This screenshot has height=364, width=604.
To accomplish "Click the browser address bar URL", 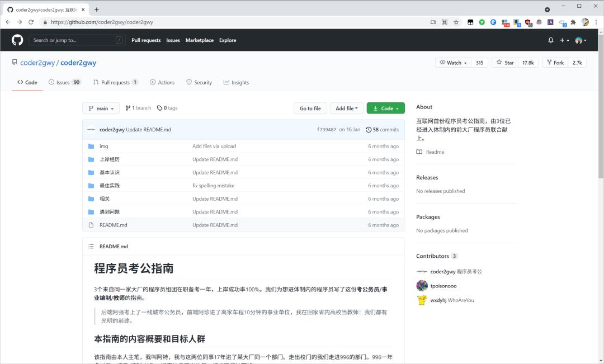I will [x=102, y=22].
